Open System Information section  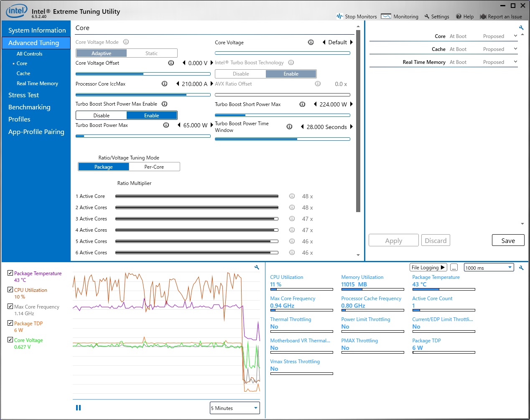coord(37,30)
